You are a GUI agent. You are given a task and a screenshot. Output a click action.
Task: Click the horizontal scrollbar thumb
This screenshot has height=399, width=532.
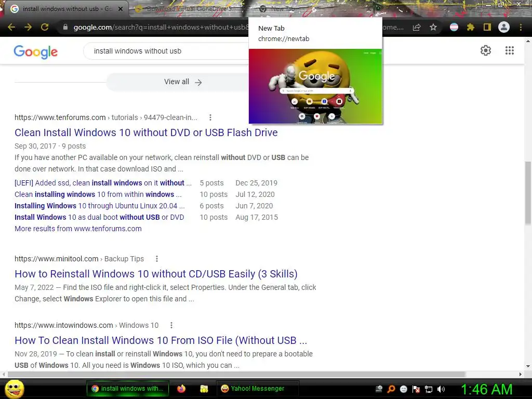coord(236,374)
